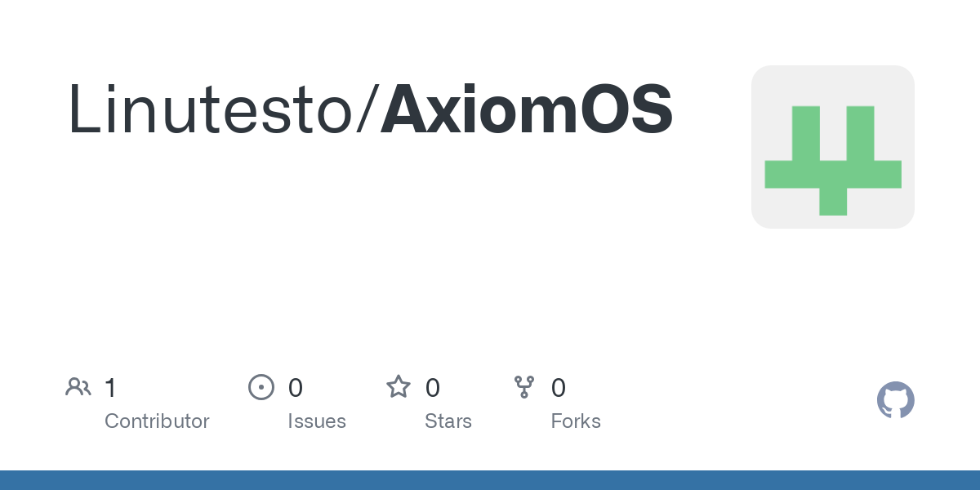This screenshot has width=980, height=490.
Task: Open the Contributor label link
Action: pos(157,421)
